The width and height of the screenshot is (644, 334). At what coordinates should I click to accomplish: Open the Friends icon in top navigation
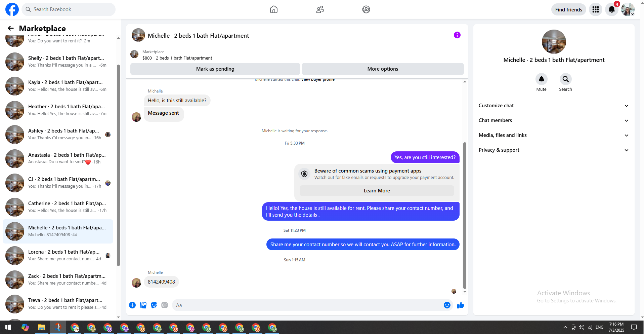[320, 9]
